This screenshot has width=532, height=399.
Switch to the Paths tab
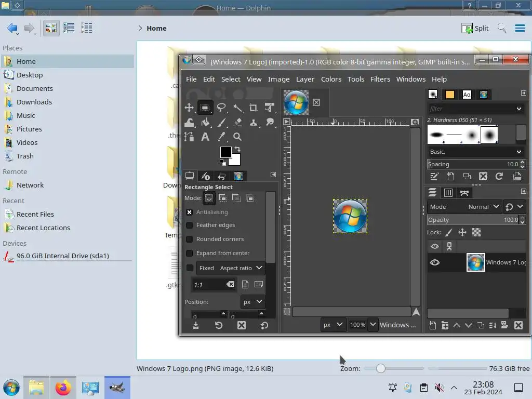[x=464, y=193]
